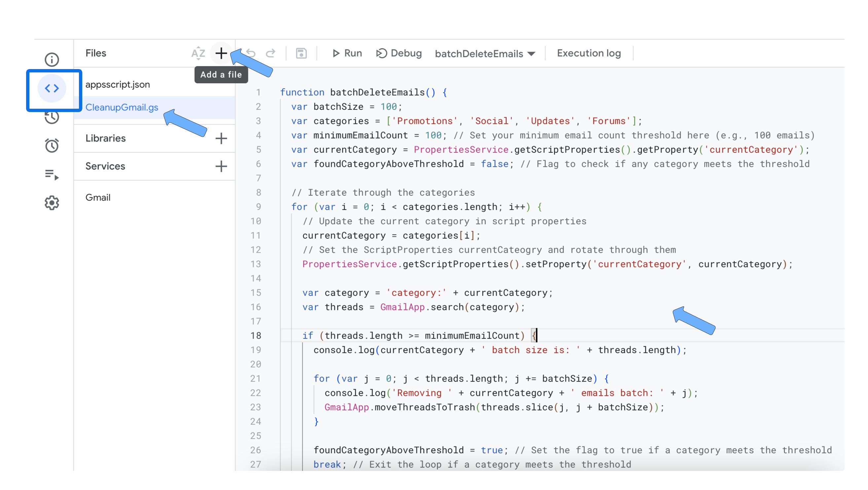Save project with the floppy disk icon
868x490 pixels.
tap(301, 53)
